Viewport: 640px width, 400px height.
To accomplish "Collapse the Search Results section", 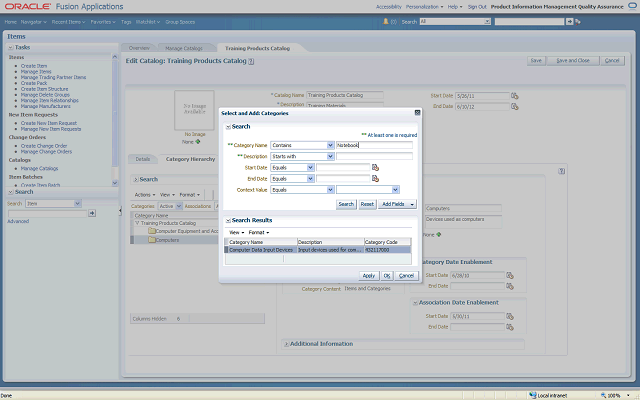I will [x=227, y=220].
